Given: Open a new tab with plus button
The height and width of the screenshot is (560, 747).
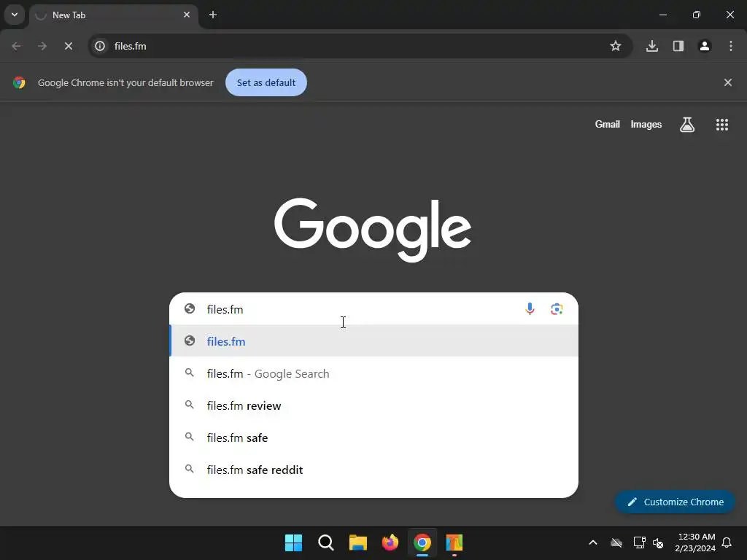Looking at the screenshot, I should 213,15.
